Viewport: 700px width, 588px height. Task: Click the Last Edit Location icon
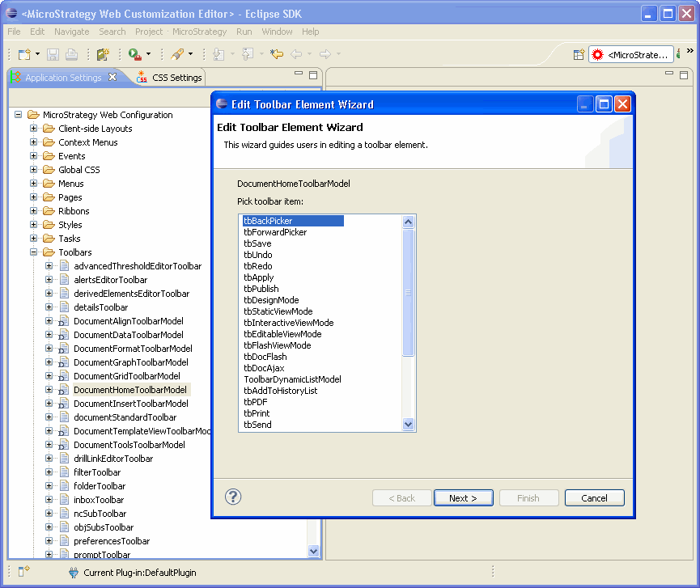tap(277, 54)
